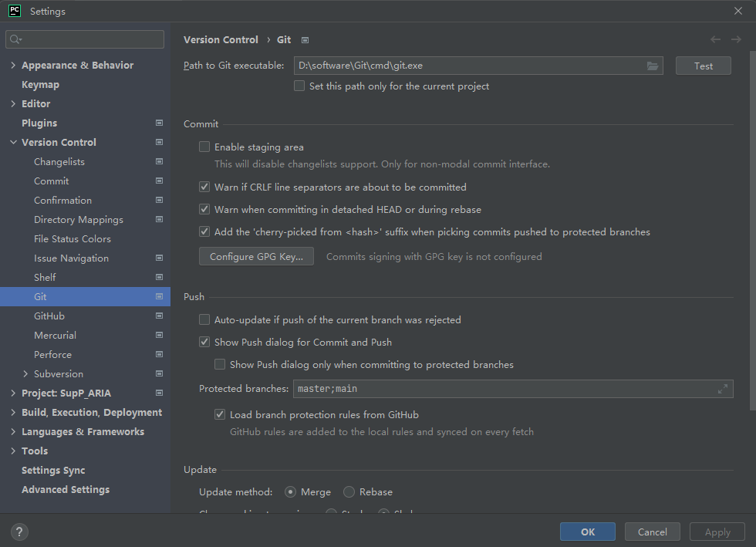Expand the Build, Execution, Deployment section
The height and width of the screenshot is (547, 756).
tap(13, 413)
